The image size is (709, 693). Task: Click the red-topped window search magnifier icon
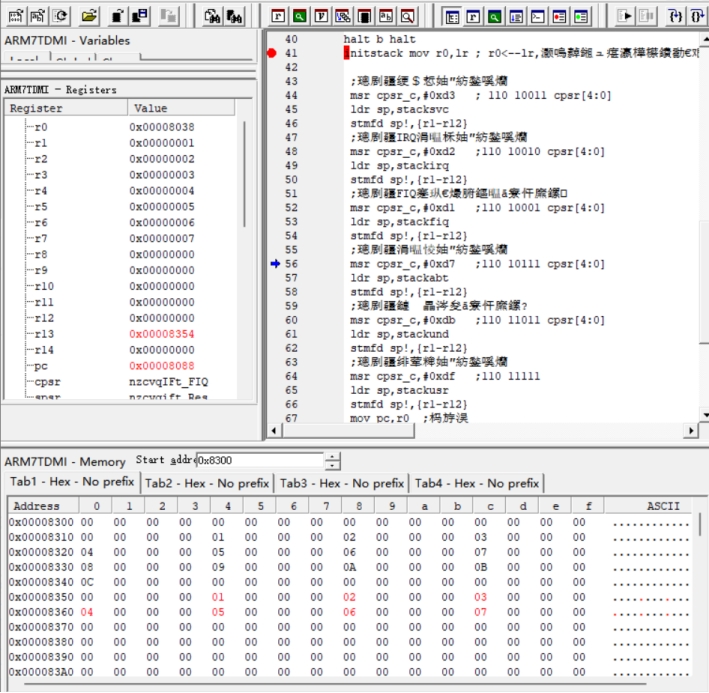(x=408, y=17)
